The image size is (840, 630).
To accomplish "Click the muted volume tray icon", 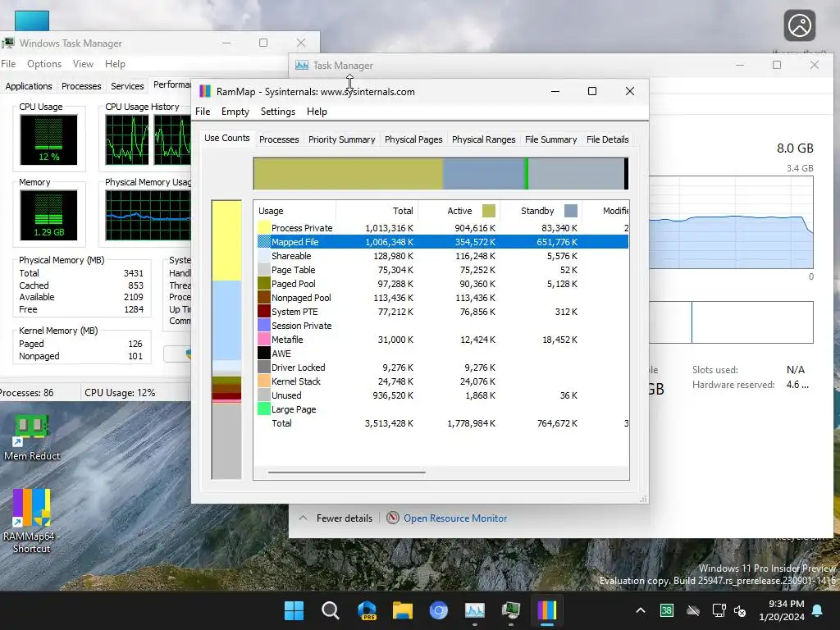I will [x=741, y=610].
